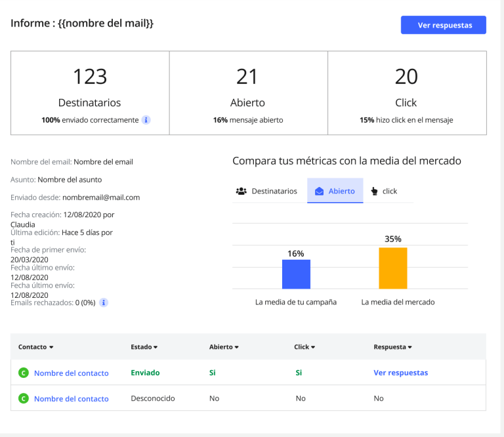
Task: Expand Respuesta column header dropdown
Action: (x=409, y=347)
